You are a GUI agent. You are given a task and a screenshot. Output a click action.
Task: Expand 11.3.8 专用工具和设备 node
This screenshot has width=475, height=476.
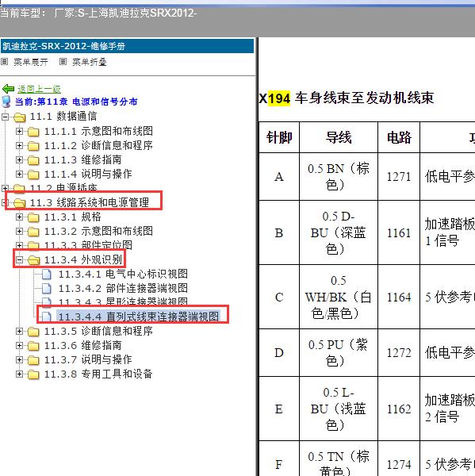coord(19,374)
